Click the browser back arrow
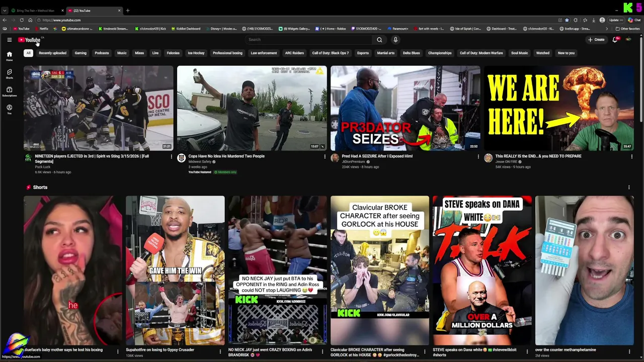This screenshot has height=362, width=644. tap(5, 20)
